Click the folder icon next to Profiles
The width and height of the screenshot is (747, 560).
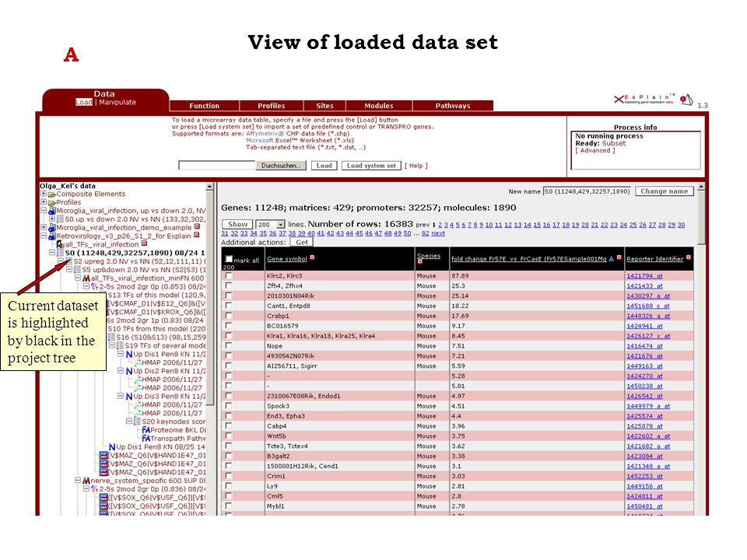[52, 202]
